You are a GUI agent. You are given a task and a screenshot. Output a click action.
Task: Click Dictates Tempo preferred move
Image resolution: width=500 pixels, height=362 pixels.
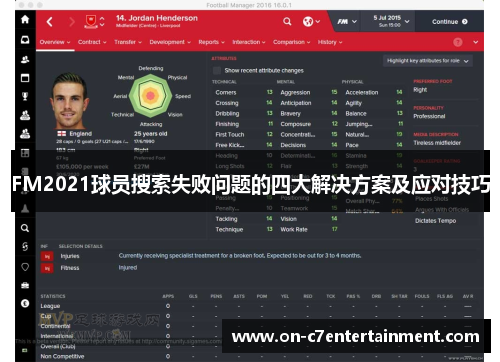click(x=435, y=221)
